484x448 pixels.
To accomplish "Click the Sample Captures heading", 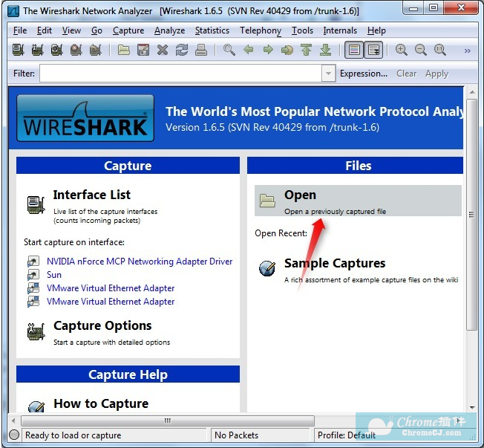I will pos(335,263).
